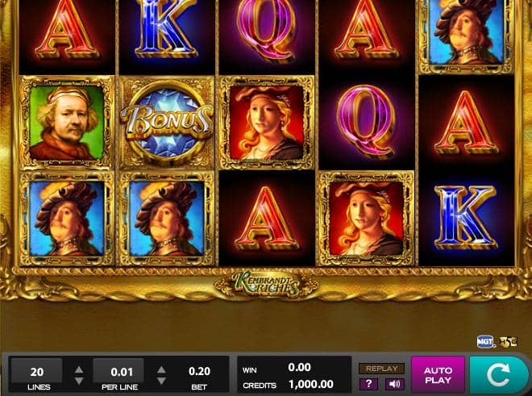Click the pink Q symbol on reel four
This screenshot has width=532, height=396.
(366, 123)
